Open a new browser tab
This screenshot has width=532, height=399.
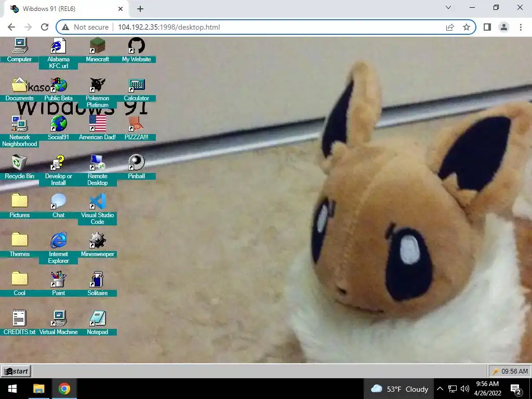(140, 9)
